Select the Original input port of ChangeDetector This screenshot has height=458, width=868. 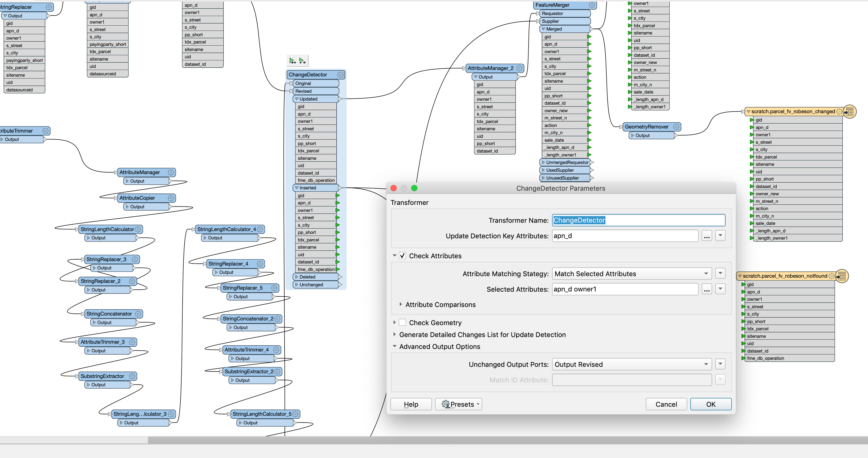pos(316,83)
